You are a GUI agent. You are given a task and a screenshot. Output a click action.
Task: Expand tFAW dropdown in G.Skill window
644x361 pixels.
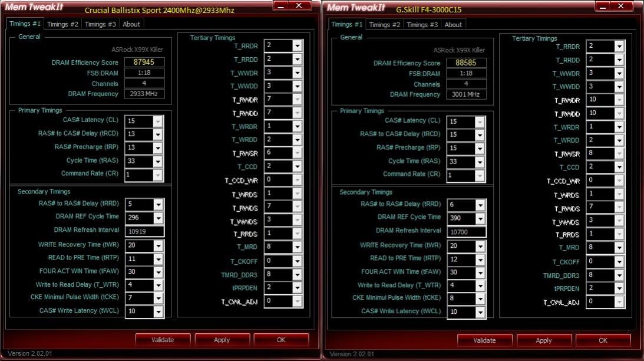point(480,272)
